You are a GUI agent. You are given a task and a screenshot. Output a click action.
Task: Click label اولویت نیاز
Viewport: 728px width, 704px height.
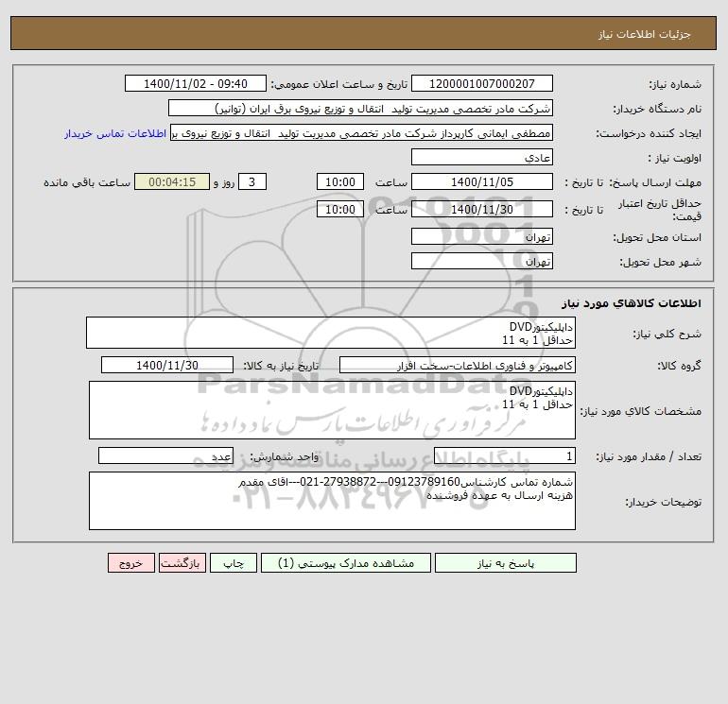coord(675,158)
